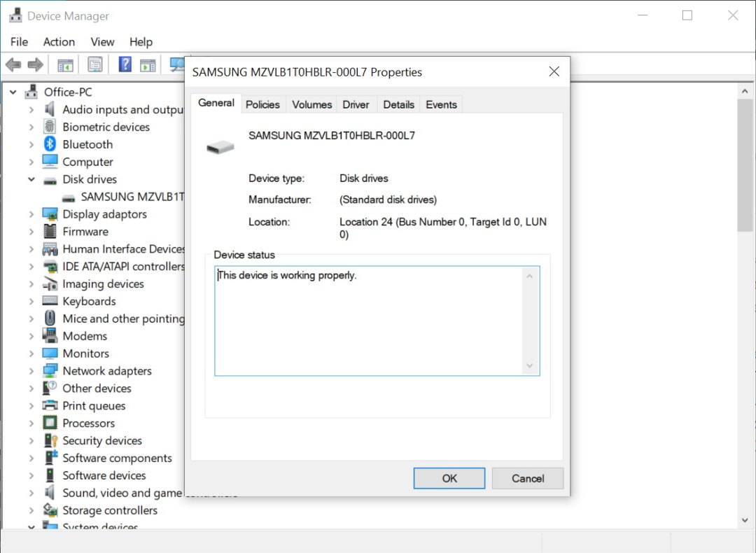Click the Other devices question icon
This screenshot has width=756, height=553.
(x=50, y=388)
